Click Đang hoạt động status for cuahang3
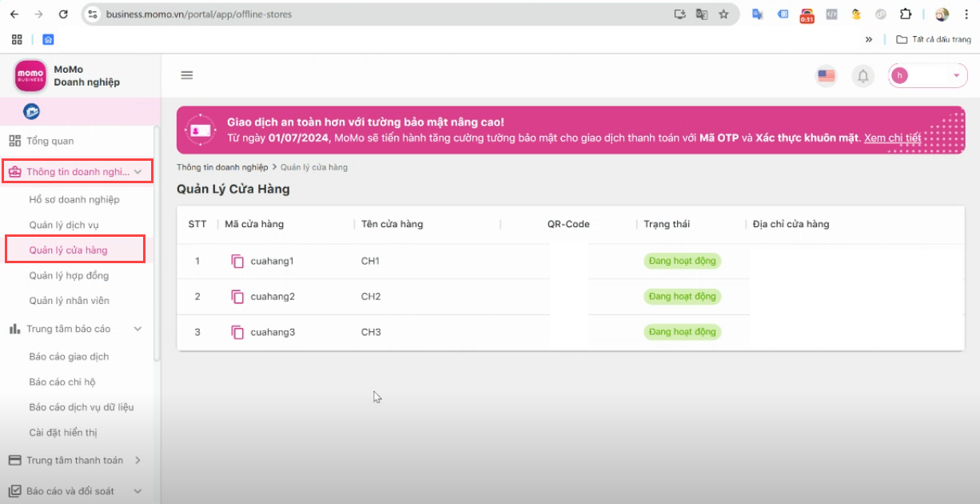This screenshot has width=980, height=504. point(683,332)
